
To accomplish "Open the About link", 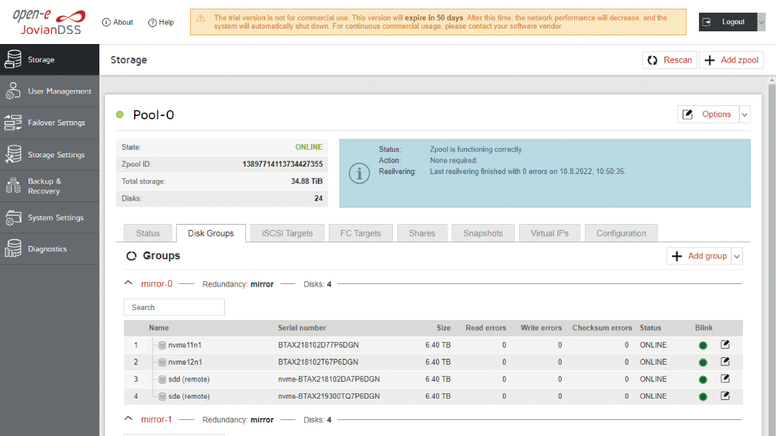I will (118, 22).
